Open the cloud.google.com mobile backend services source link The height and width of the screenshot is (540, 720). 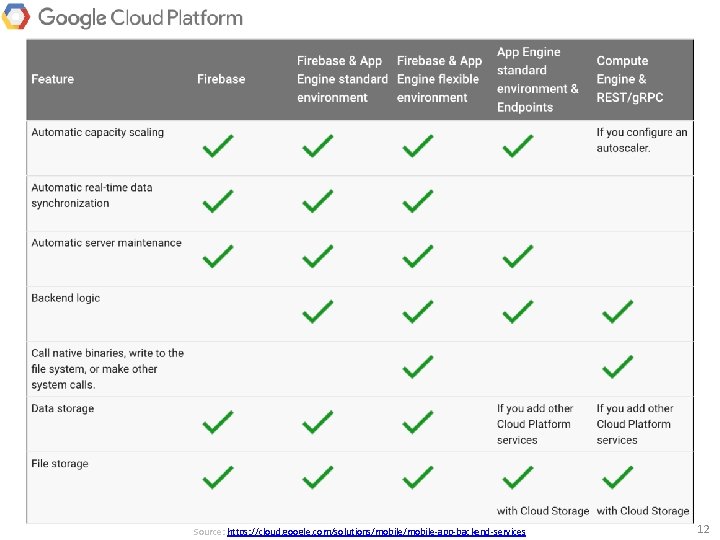point(376,532)
